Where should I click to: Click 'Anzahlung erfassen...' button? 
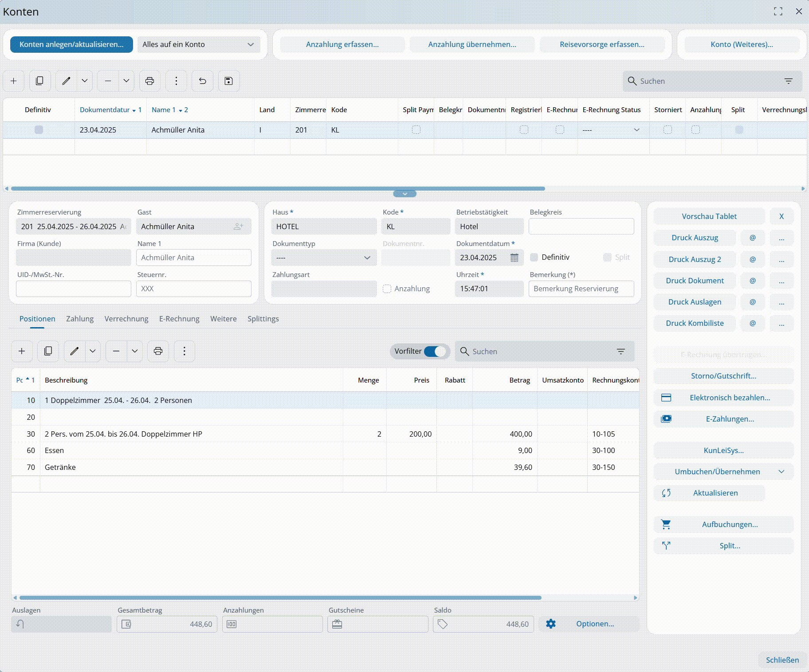click(x=342, y=44)
